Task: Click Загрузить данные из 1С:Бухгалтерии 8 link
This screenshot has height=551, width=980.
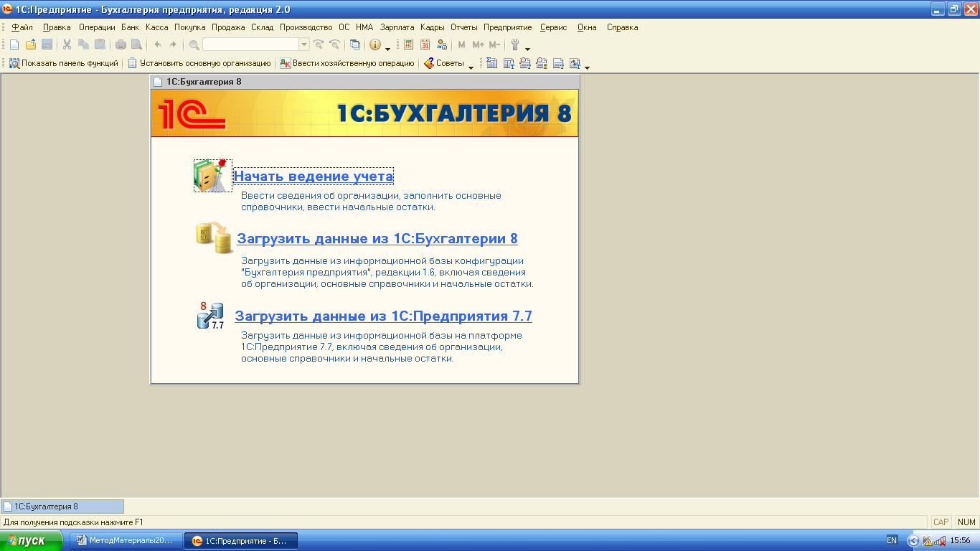Action: coord(377,239)
